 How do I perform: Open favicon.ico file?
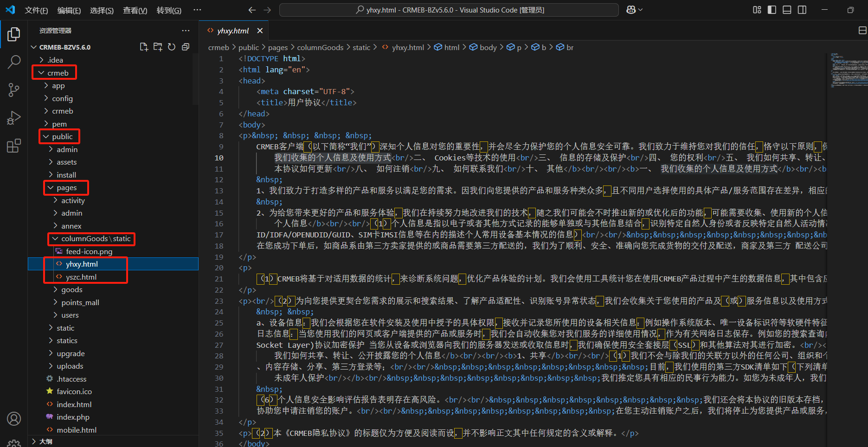[113, 391]
